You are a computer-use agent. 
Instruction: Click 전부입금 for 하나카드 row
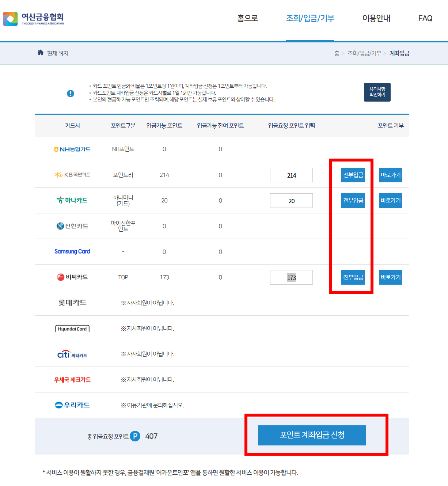click(x=353, y=201)
